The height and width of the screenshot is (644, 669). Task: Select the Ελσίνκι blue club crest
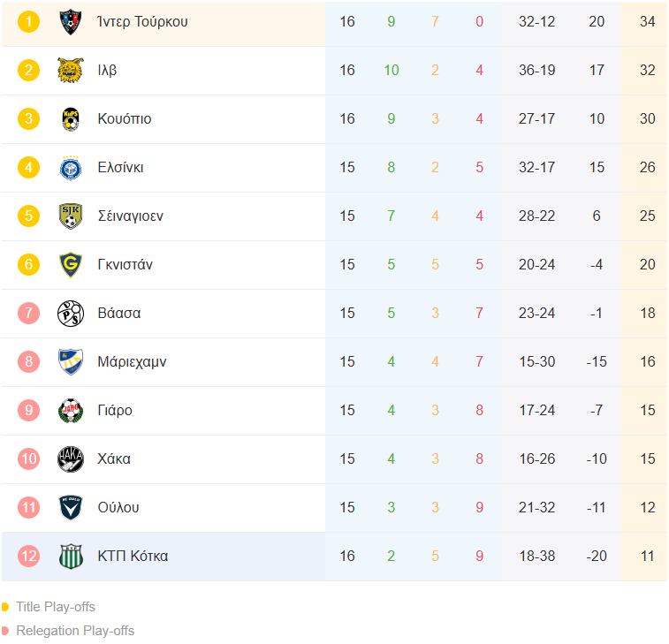(71, 168)
